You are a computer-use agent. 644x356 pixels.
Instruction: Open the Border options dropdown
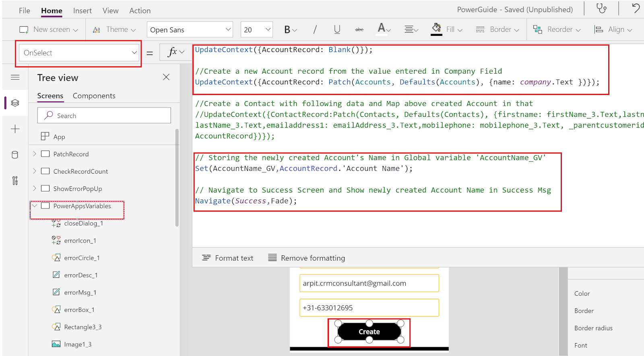click(497, 29)
